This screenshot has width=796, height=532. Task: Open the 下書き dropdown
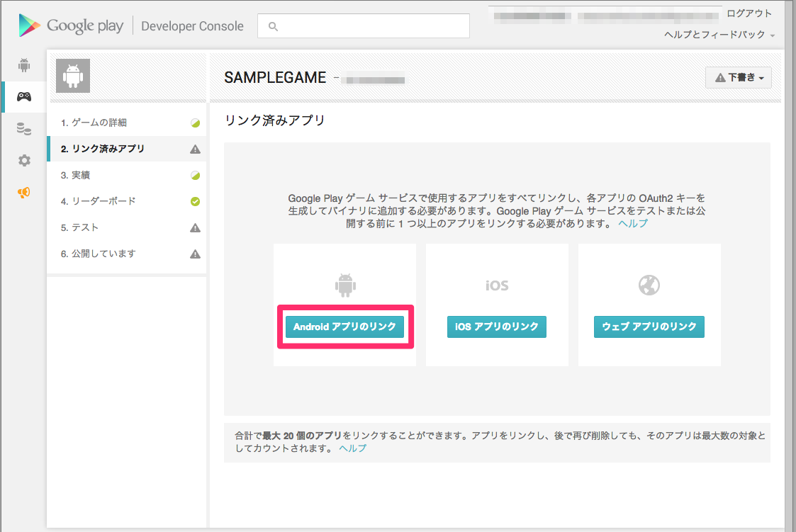[x=738, y=78]
